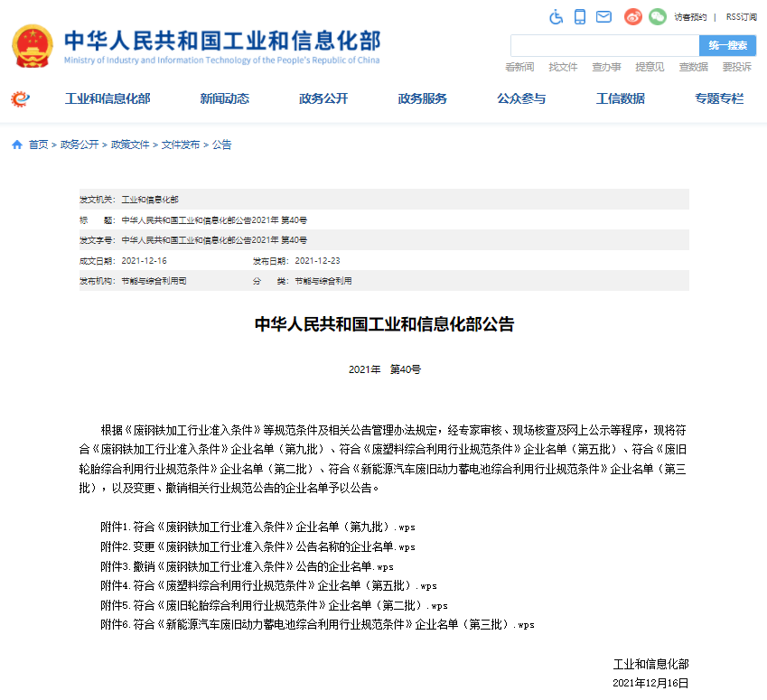The width and height of the screenshot is (767, 700).
Task: Click the 看新闻 link
Action: (x=518, y=66)
